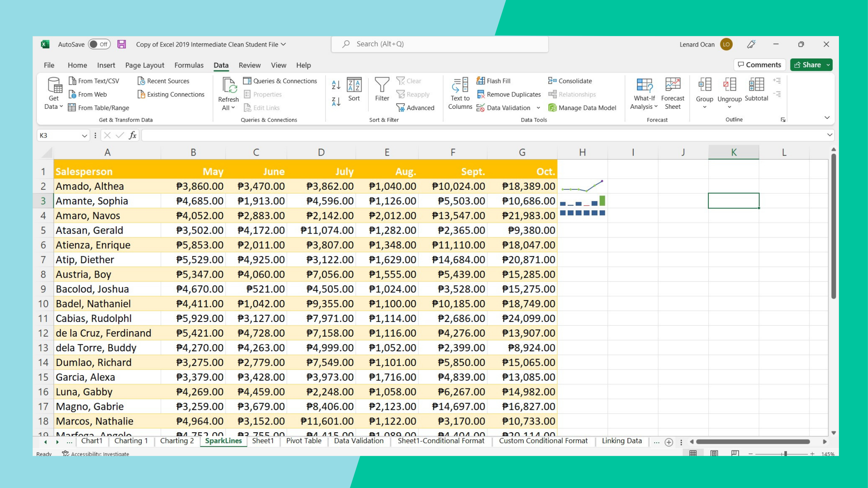The image size is (868, 488).
Task: Expand the formula bar
Action: tap(830, 135)
